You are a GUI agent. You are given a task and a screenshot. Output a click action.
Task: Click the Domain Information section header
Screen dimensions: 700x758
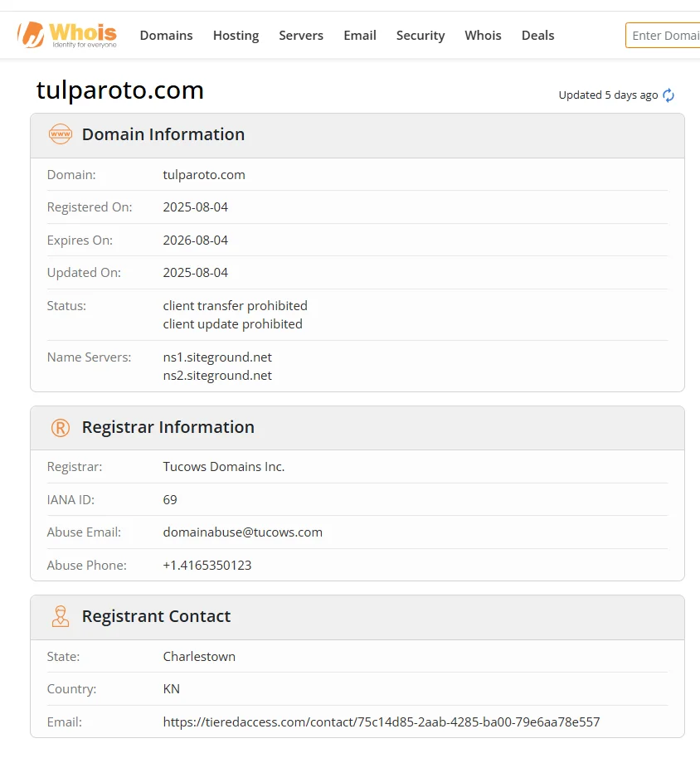357,135
